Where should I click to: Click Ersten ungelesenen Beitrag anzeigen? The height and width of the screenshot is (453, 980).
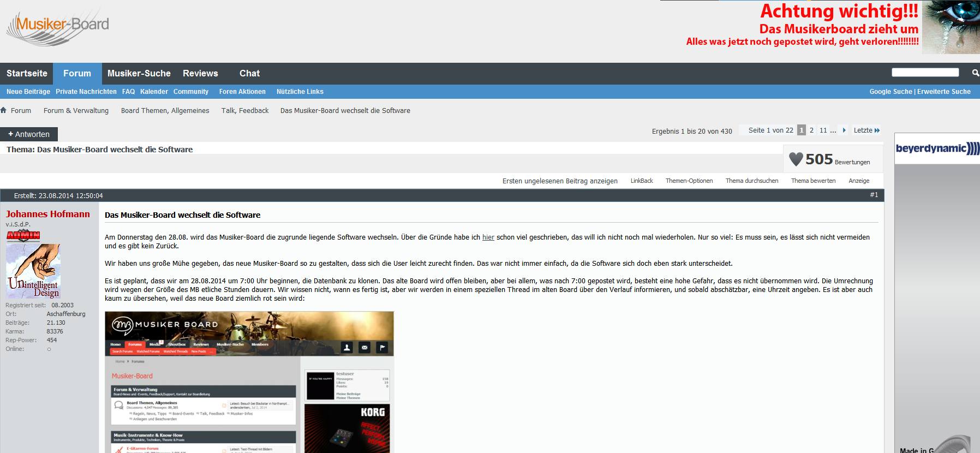(560, 181)
